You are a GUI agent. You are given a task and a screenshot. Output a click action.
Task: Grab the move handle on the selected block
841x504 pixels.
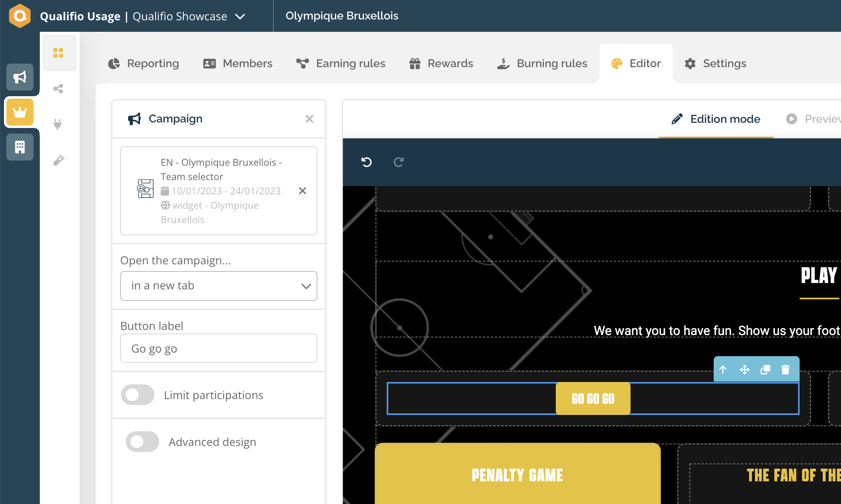(744, 369)
